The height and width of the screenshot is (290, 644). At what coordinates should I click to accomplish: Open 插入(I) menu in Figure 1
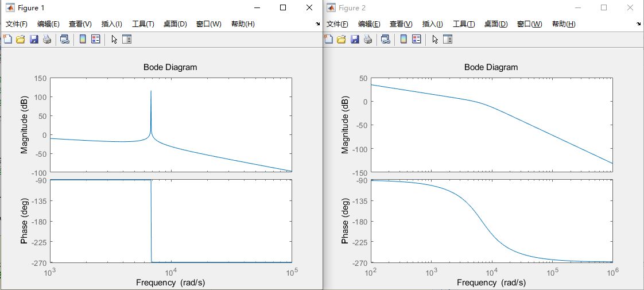pos(112,24)
